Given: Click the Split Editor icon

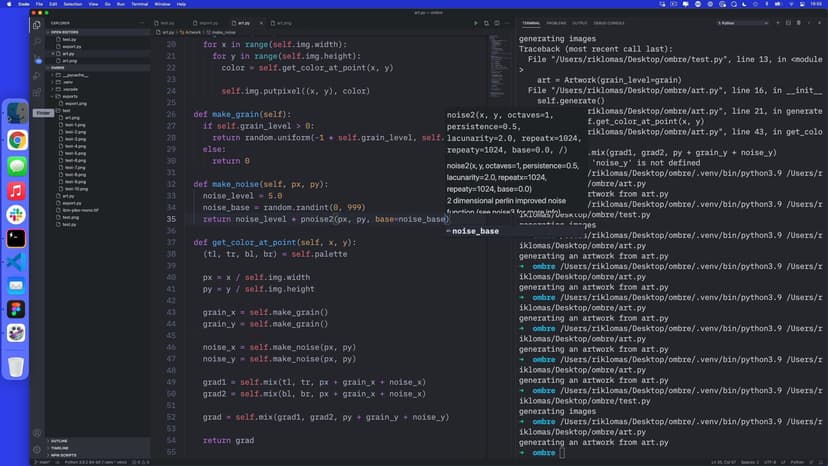Looking at the screenshot, I should (498, 22).
